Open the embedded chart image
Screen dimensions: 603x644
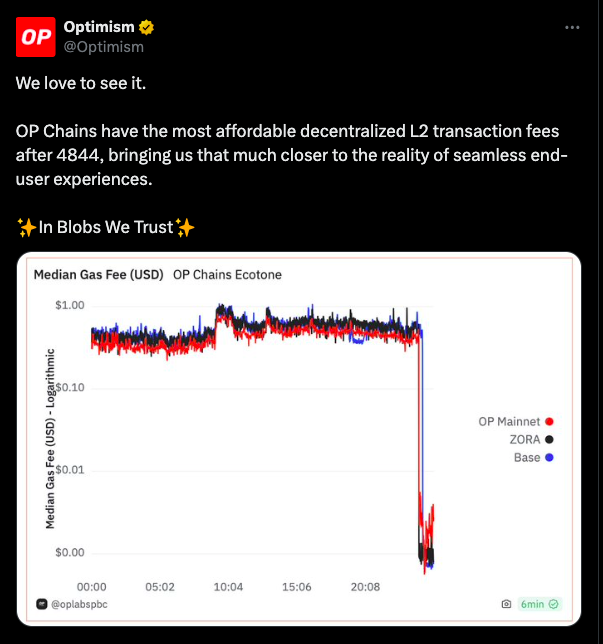pos(299,439)
